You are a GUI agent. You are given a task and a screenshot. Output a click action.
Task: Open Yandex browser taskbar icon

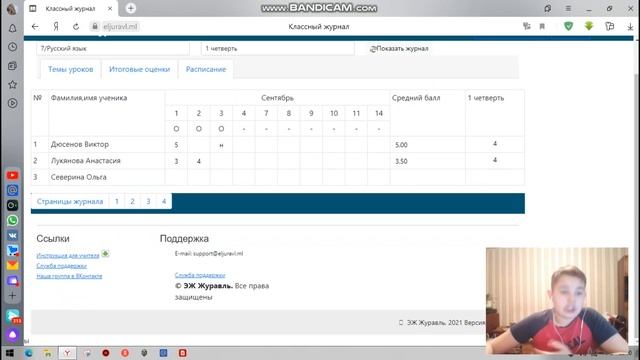pyautogui.click(x=67, y=353)
